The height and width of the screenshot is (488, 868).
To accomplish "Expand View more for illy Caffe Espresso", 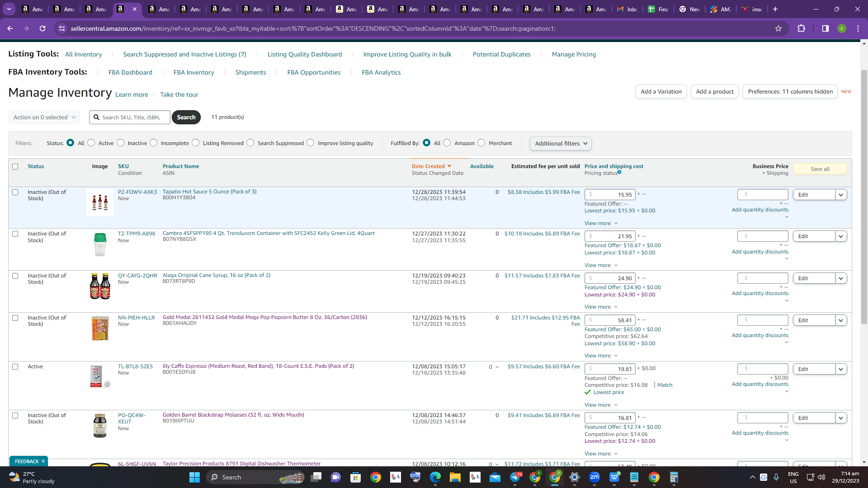I will point(601,405).
